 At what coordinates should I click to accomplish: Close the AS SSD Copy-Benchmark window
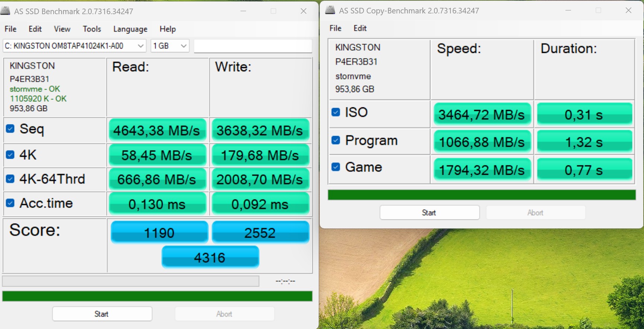pyautogui.click(x=628, y=10)
